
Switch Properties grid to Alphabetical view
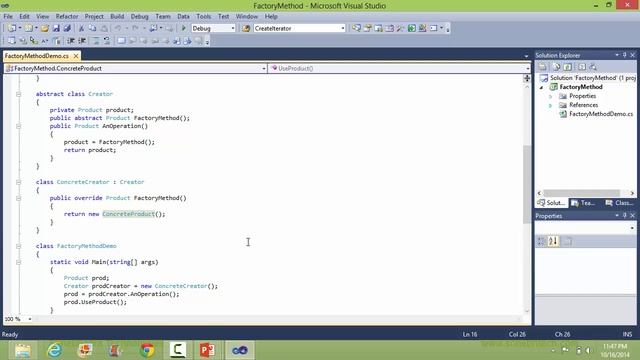click(553, 241)
